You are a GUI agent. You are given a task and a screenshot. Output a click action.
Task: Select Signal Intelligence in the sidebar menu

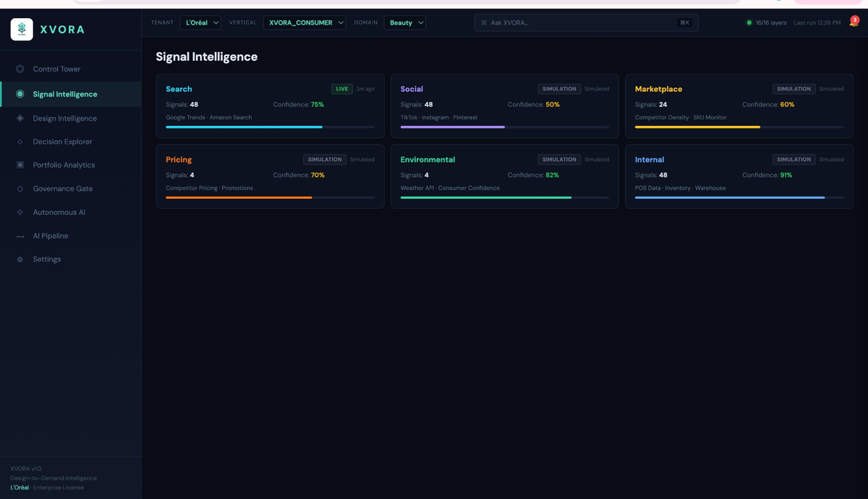click(65, 93)
